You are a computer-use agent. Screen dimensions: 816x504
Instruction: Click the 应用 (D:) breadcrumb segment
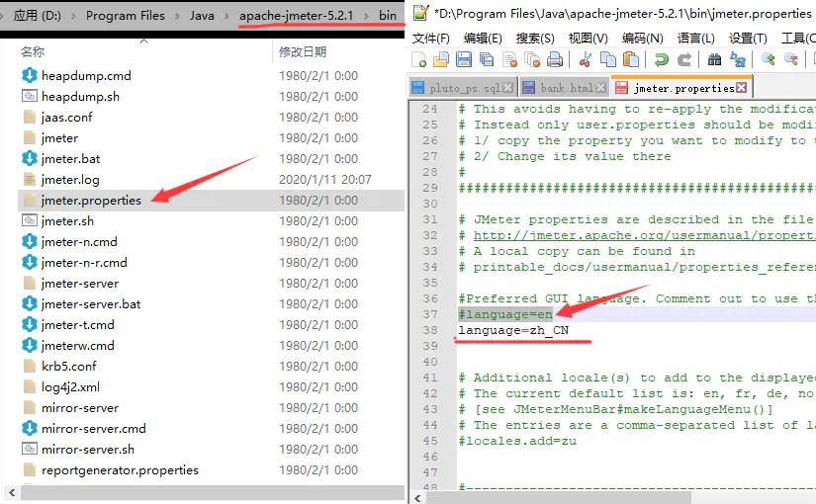coord(37,16)
